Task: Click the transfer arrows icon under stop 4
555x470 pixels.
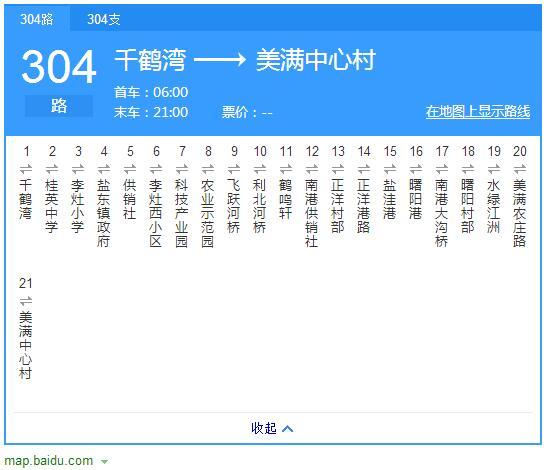Action: click(x=104, y=169)
